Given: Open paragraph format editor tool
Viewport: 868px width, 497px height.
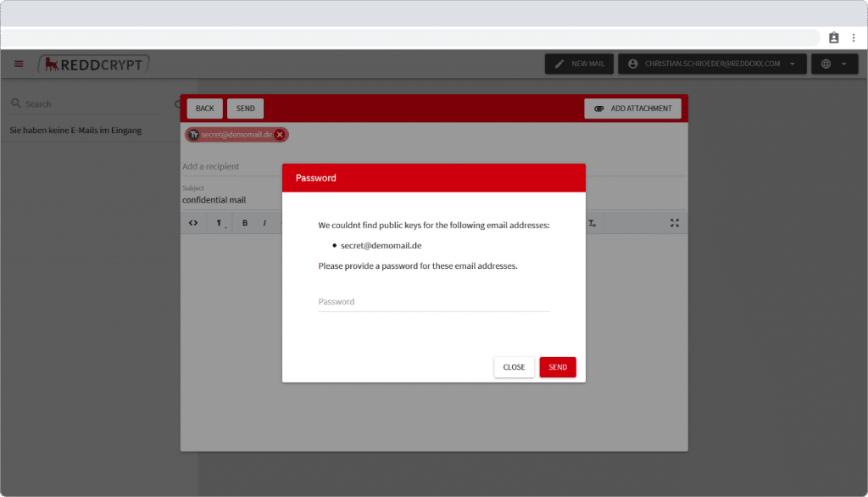Looking at the screenshot, I should pyautogui.click(x=220, y=223).
